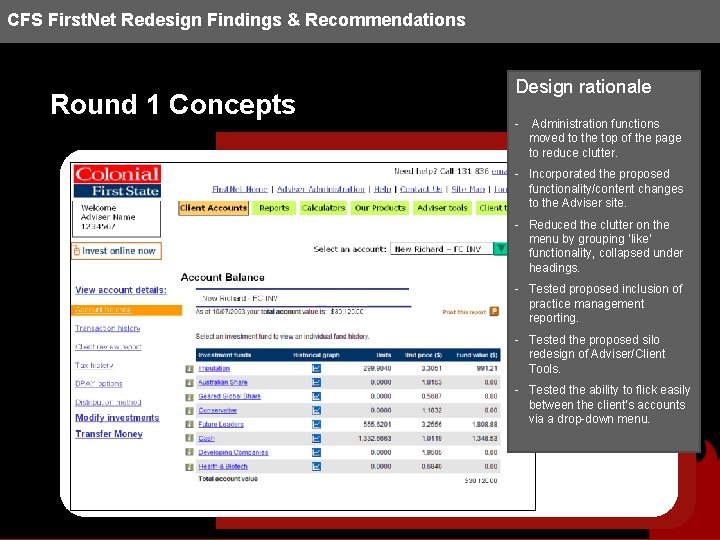Click the 1,332.6663 units cell
This screenshot has height=540, width=720.
(375, 439)
